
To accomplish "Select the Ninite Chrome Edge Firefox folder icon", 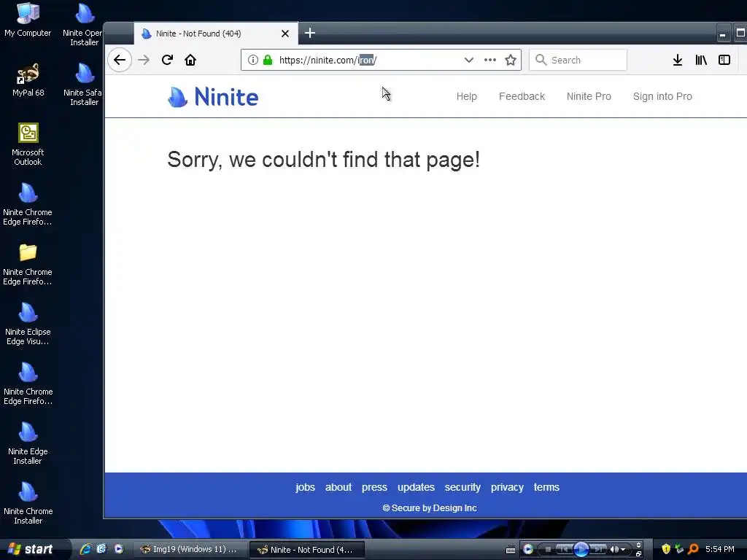I will pos(28,265).
